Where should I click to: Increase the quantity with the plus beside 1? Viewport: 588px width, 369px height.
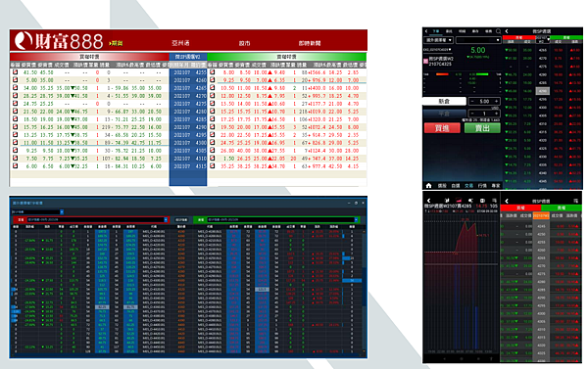pos(497,114)
